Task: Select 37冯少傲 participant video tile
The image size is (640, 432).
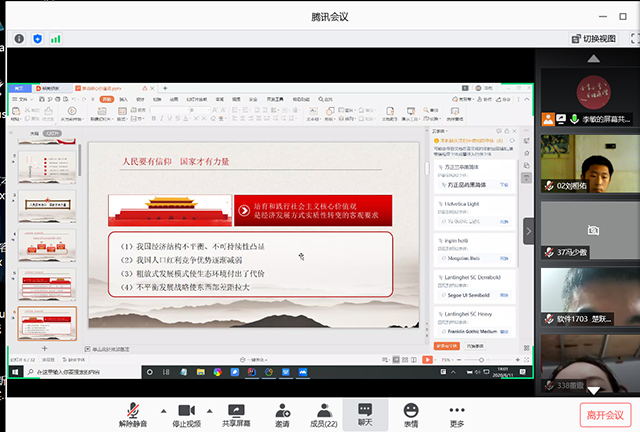Action: 586,231
